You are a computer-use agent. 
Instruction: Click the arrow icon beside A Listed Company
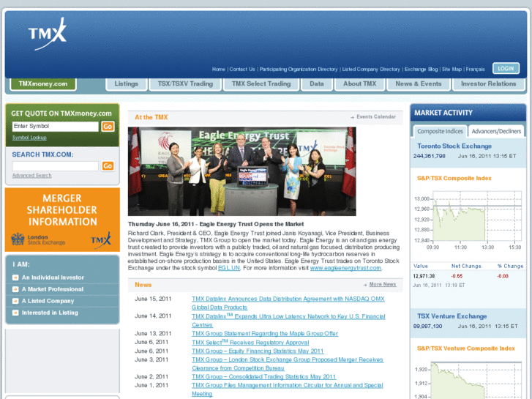15,301
